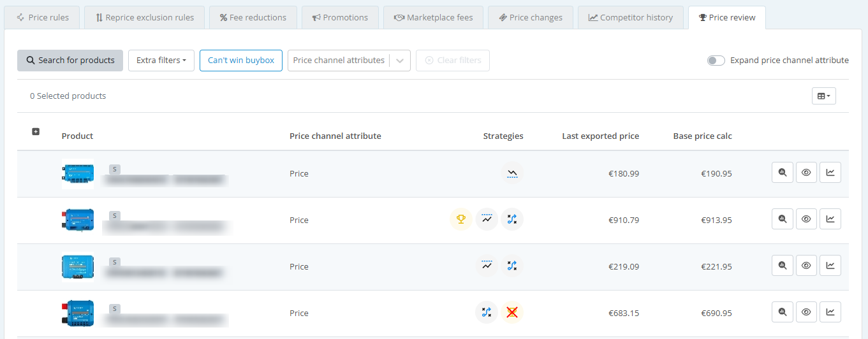Switch to Reprice exclusion rules tab

(144, 18)
